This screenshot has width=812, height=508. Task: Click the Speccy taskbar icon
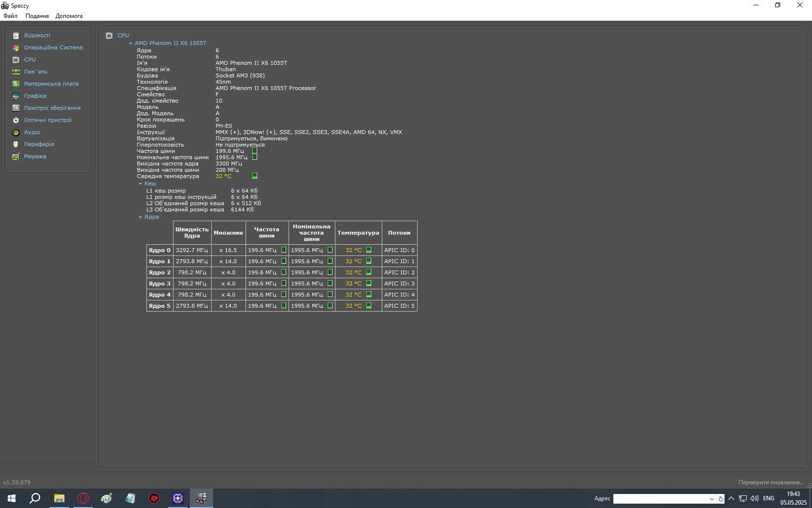click(x=201, y=498)
